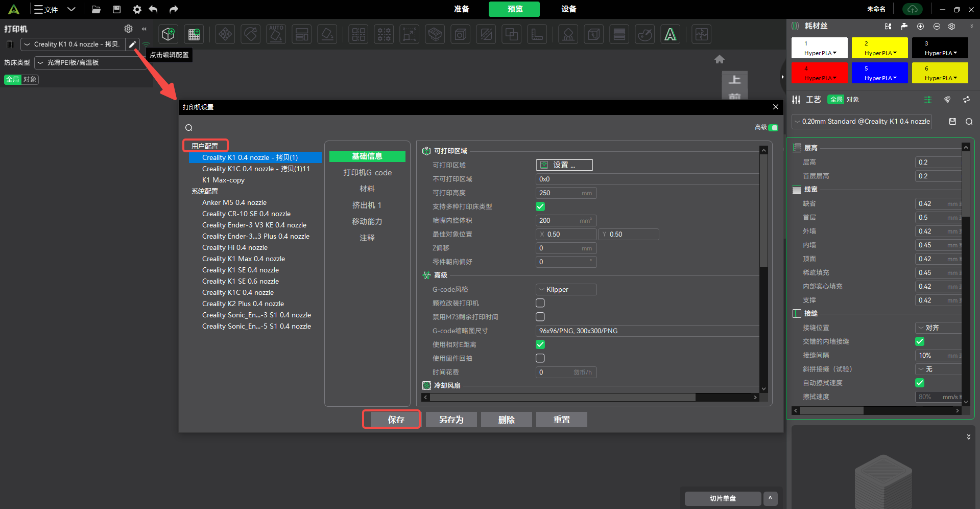The width and height of the screenshot is (980, 509).
Task: Toggle 交错的内墙接缝 checkbox in process panel
Action: (920, 341)
